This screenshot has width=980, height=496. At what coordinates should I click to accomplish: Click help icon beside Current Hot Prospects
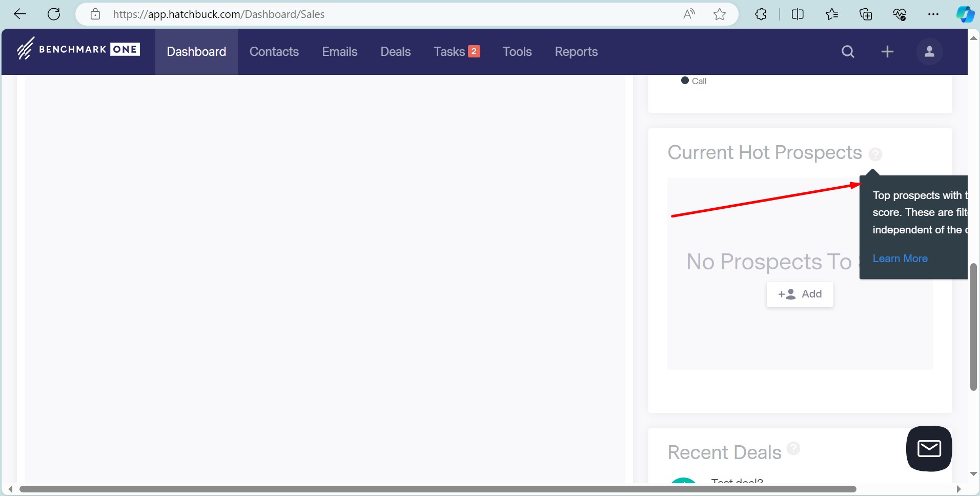(875, 154)
